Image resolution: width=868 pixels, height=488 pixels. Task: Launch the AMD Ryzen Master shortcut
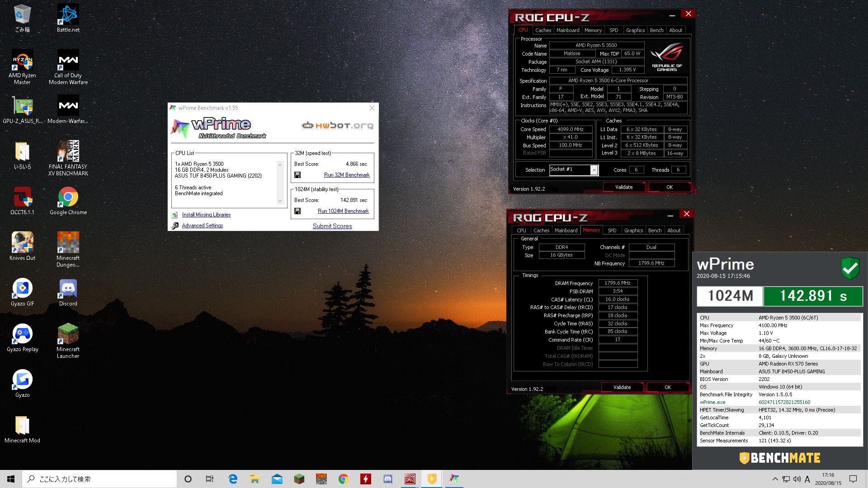(x=22, y=67)
